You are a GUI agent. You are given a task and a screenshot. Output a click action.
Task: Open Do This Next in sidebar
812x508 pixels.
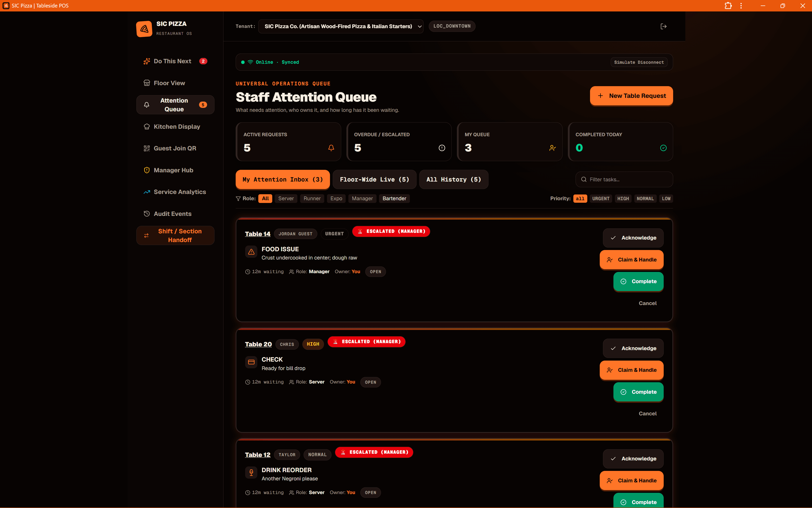(x=175, y=61)
